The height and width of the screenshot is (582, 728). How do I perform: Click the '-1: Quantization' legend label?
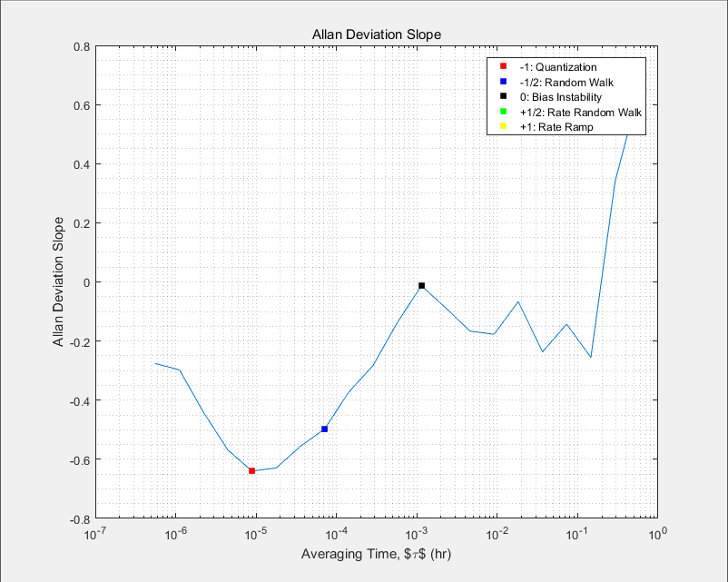(x=557, y=67)
